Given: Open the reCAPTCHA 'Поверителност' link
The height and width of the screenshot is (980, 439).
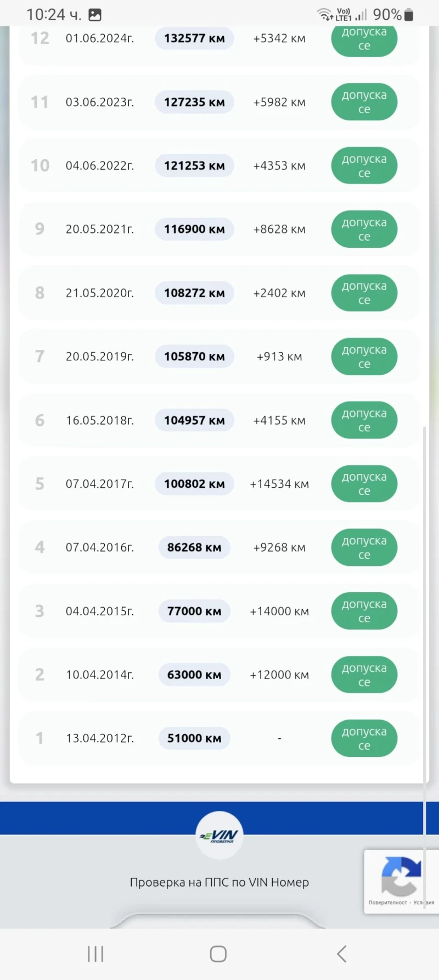Looking at the screenshot, I should 387,903.
